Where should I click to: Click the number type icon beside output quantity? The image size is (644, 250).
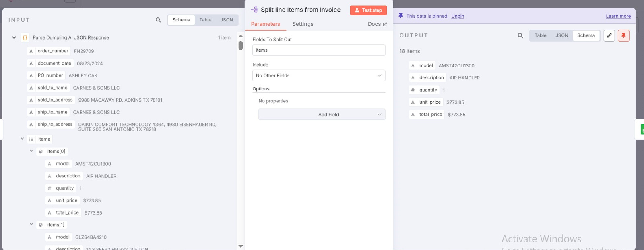413,90
